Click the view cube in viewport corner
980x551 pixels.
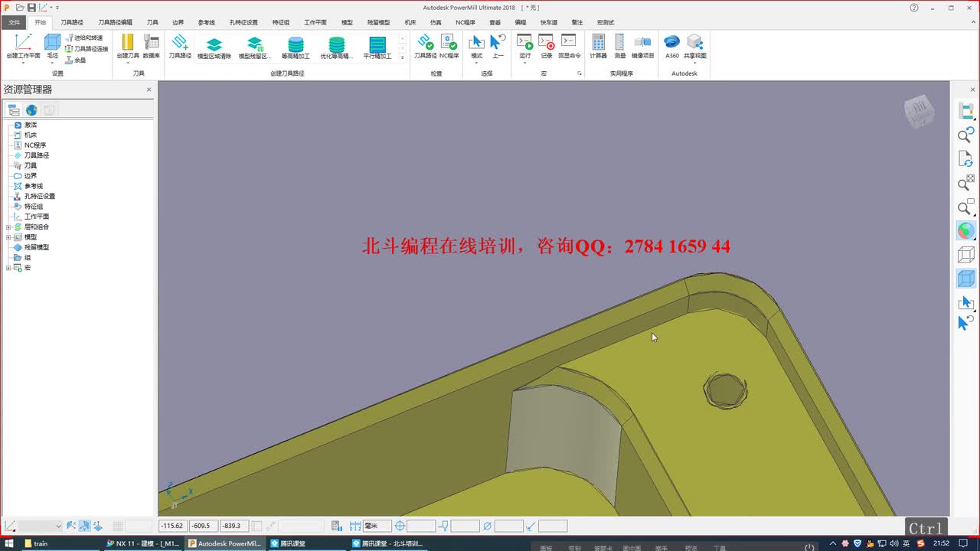click(x=919, y=112)
